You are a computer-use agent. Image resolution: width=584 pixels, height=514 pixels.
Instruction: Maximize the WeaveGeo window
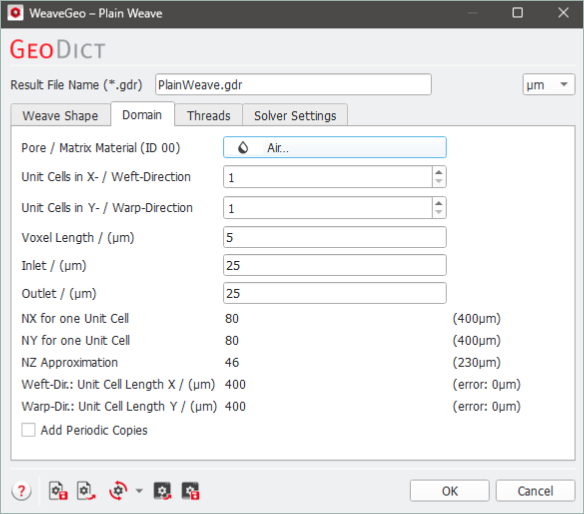(517, 13)
